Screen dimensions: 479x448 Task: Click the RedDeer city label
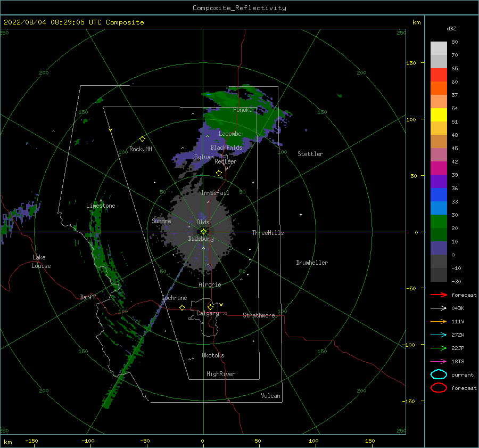(x=226, y=161)
